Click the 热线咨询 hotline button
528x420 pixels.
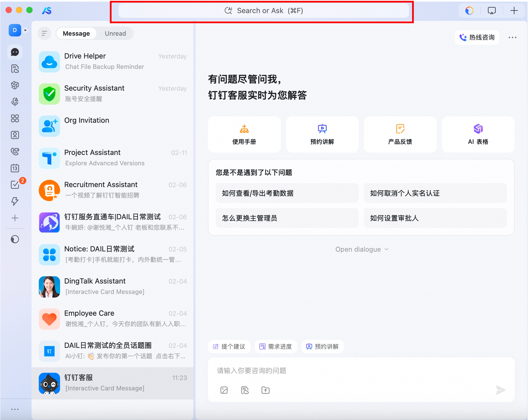(x=476, y=37)
